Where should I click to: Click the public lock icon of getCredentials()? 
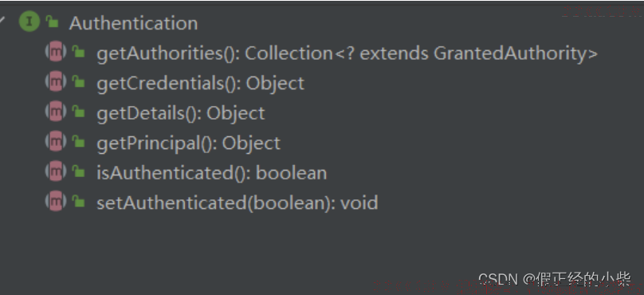click(x=78, y=82)
